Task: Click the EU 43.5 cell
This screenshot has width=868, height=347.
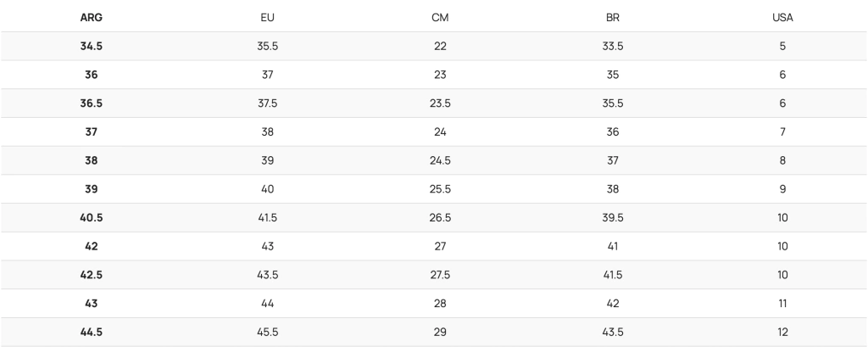Action: [x=267, y=275]
